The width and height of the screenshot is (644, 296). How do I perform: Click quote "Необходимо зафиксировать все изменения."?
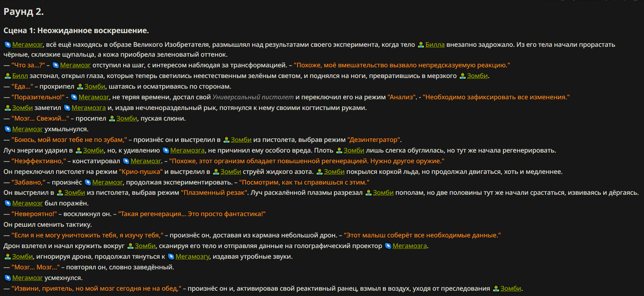(x=496, y=97)
